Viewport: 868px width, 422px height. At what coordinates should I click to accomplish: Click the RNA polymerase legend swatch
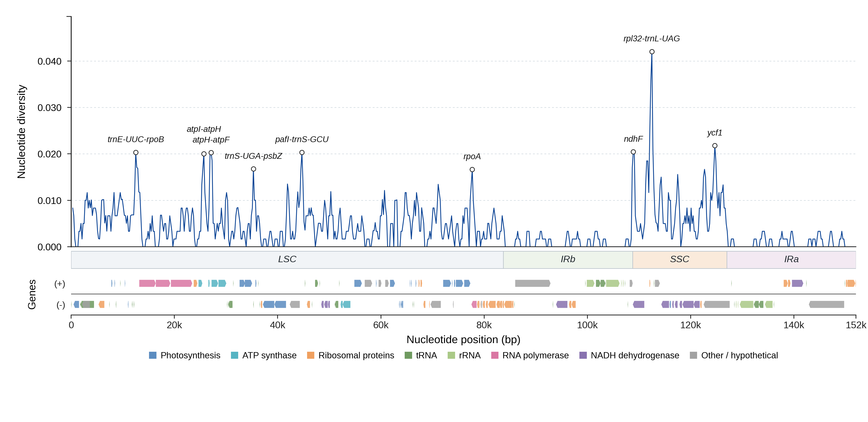point(495,355)
